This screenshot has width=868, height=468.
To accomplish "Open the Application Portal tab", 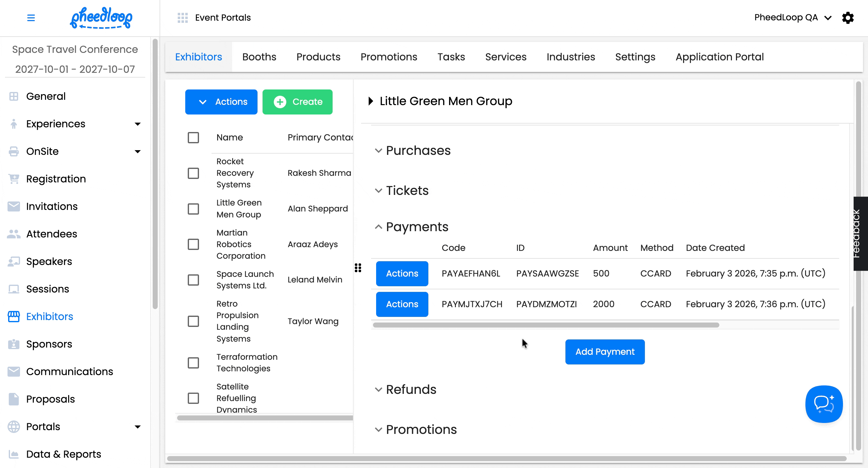I will click(x=719, y=57).
